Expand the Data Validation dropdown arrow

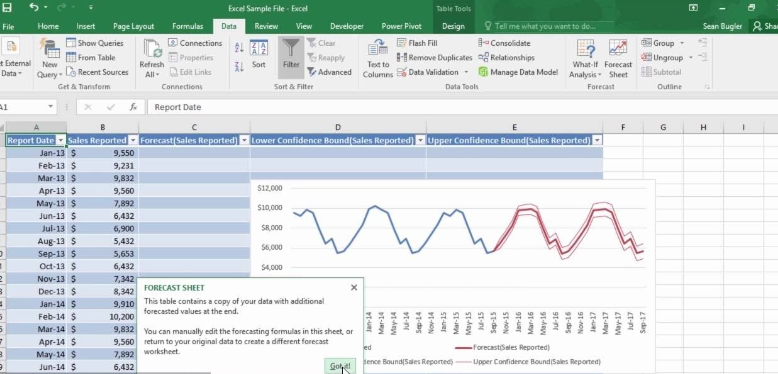[466, 72]
